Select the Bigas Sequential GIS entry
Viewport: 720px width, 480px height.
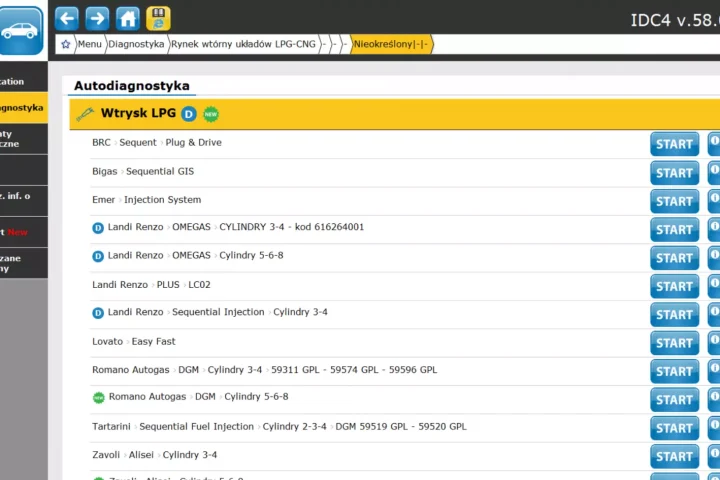(x=143, y=171)
